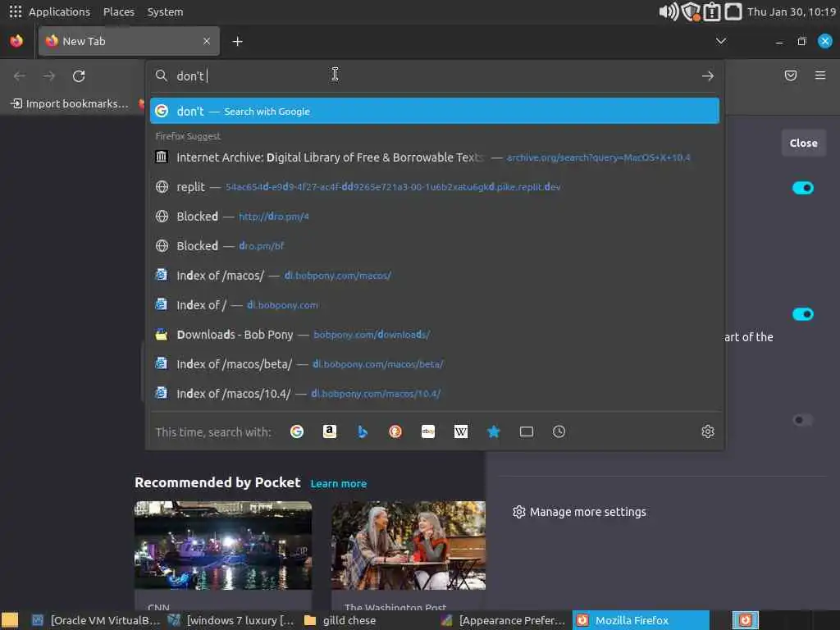
Task: Search this time with Amazon icon
Action: (x=330, y=431)
